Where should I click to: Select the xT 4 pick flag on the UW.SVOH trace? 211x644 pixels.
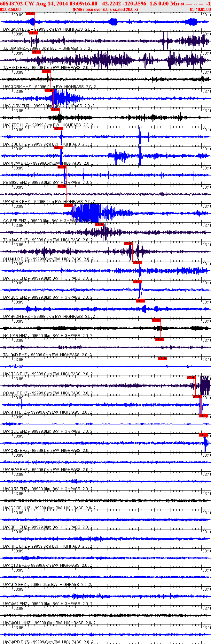click(141, 301)
